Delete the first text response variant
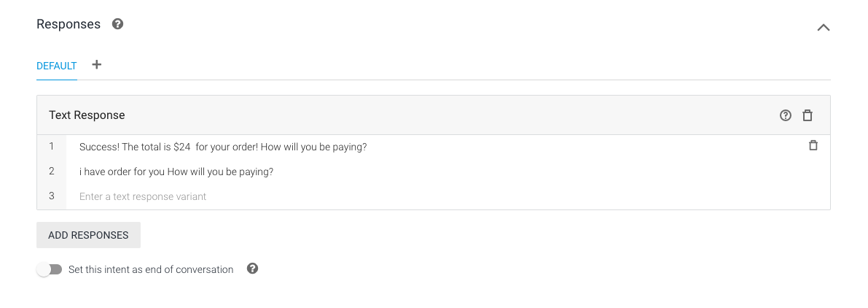868x308 pixels. tap(813, 146)
